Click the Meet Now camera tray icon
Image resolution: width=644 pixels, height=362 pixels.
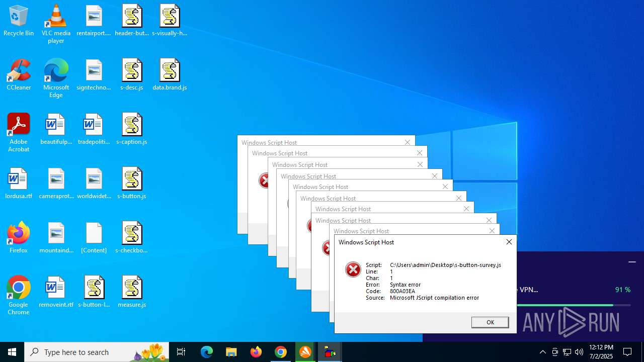(554, 352)
